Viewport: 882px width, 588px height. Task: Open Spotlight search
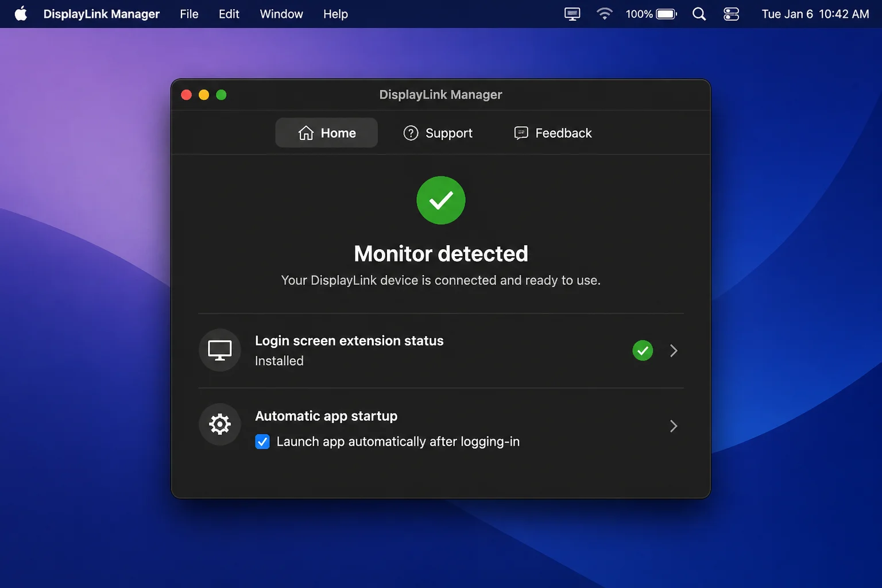coord(699,14)
